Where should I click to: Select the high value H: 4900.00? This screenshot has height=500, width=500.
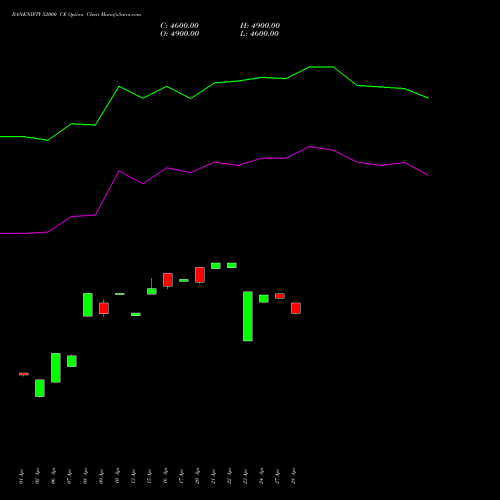260,26
